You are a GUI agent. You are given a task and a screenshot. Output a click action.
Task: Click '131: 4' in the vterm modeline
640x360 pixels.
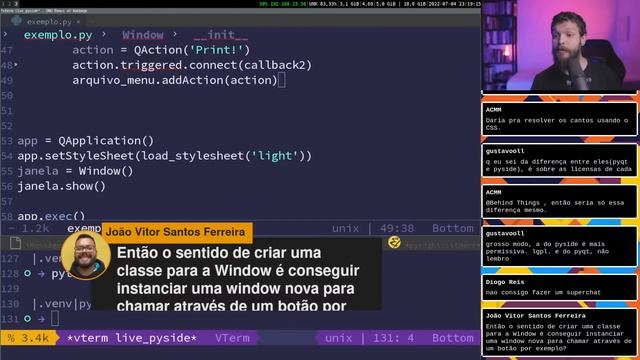coord(393,338)
